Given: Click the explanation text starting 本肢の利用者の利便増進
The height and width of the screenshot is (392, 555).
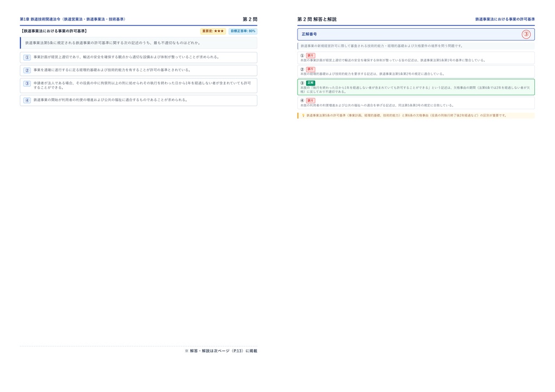Looking at the screenshot, I should (377, 106).
